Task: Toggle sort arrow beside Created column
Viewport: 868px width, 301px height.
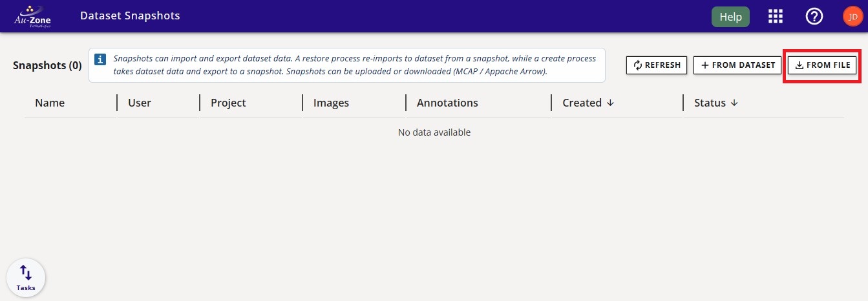Action: [x=610, y=103]
